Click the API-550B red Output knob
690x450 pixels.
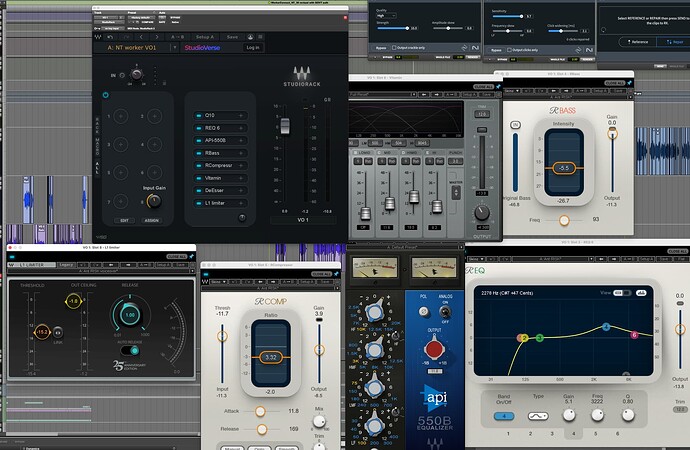434,349
